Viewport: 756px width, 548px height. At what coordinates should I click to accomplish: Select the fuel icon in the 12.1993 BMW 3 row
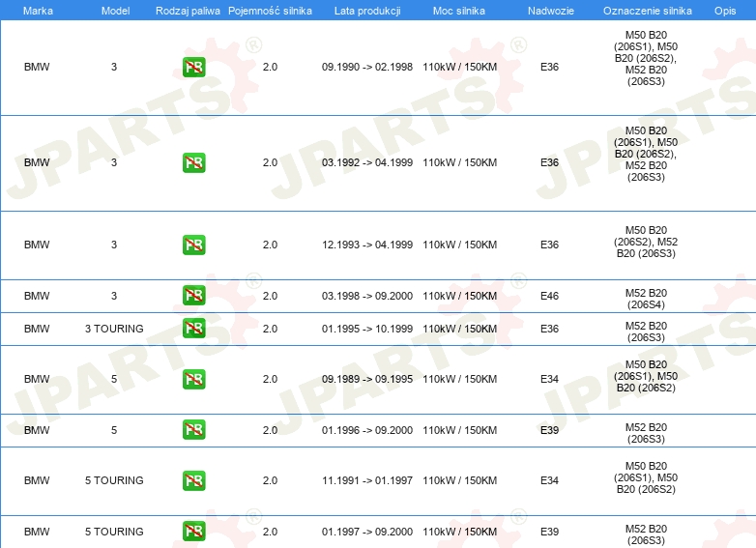coord(193,245)
